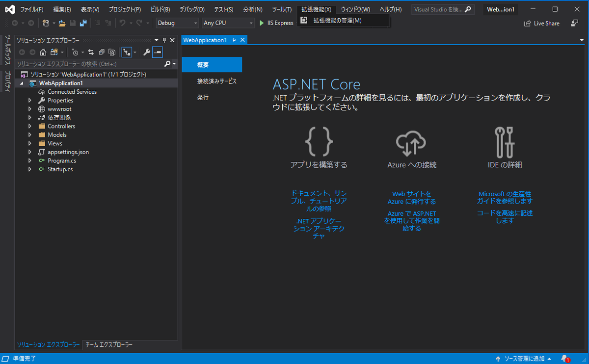
Task: Open the Azure に発行する link
Action: [x=411, y=198]
